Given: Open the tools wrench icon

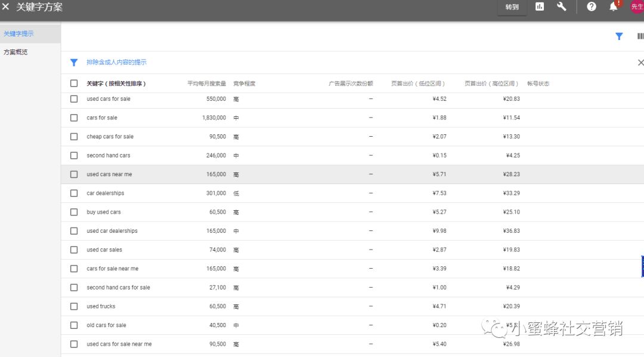Looking at the screenshot, I should tap(562, 7).
